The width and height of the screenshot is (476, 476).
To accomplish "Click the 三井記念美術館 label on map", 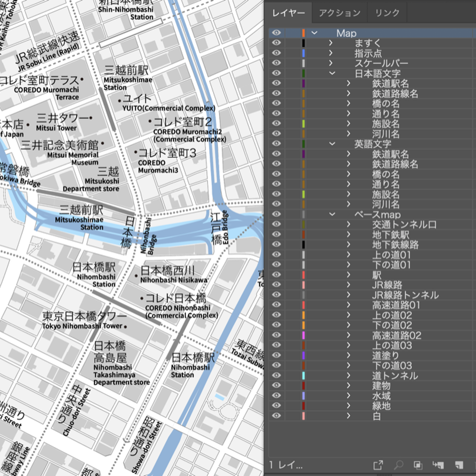I will pos(60,145).
